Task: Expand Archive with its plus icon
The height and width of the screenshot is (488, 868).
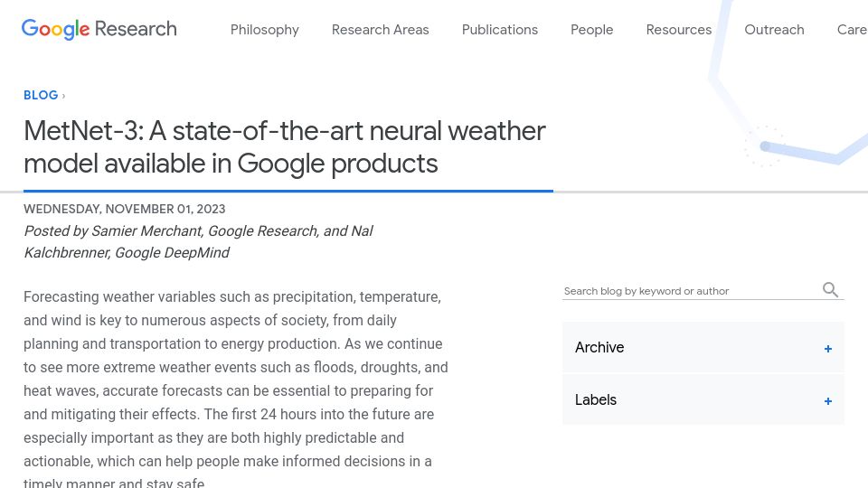Action: coord(827,349)
